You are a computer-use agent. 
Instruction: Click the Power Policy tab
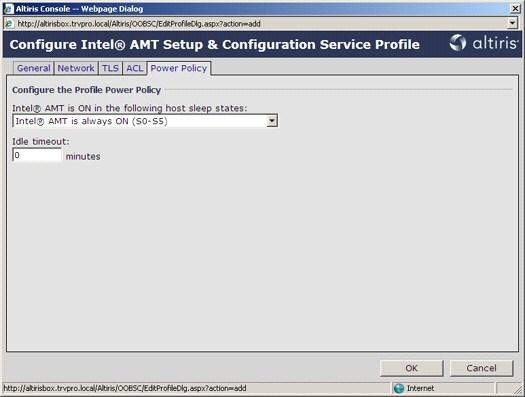(179, 68)
